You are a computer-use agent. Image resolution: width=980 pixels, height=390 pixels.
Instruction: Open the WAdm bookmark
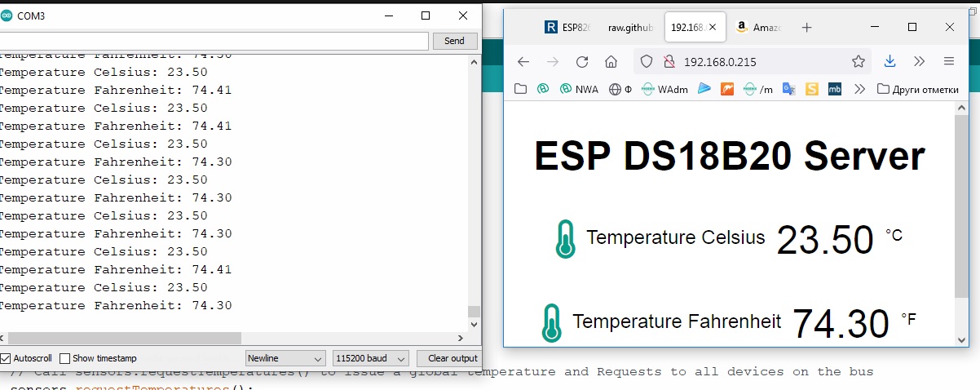[665, 89]
